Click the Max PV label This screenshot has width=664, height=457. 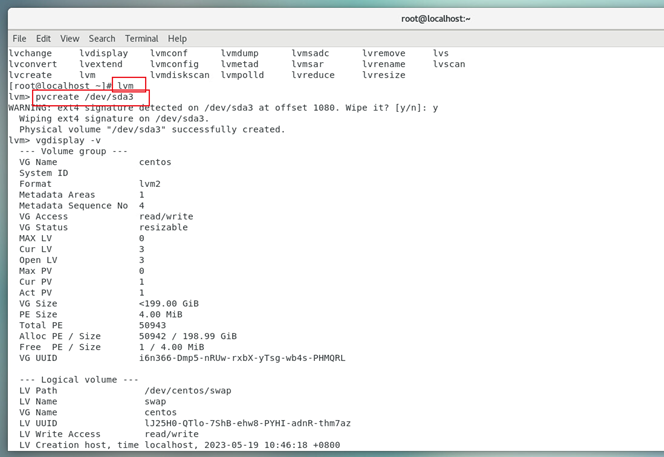[35, 271]
